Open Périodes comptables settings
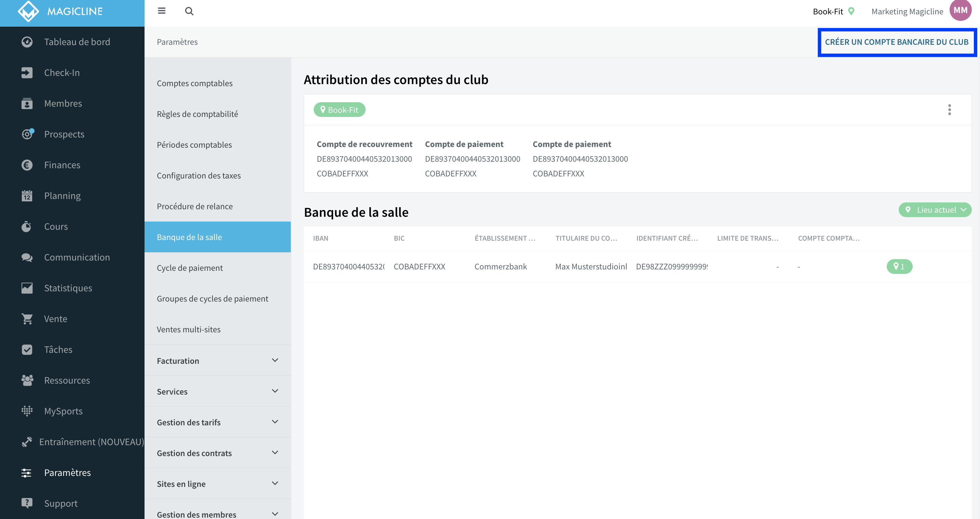The image size is (980, 519). tap(218, 145)
